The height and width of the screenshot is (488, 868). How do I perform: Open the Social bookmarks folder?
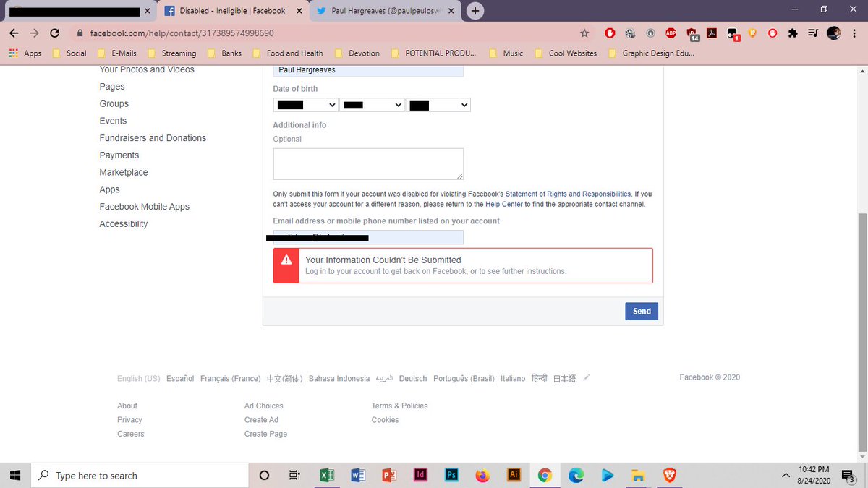69,53
